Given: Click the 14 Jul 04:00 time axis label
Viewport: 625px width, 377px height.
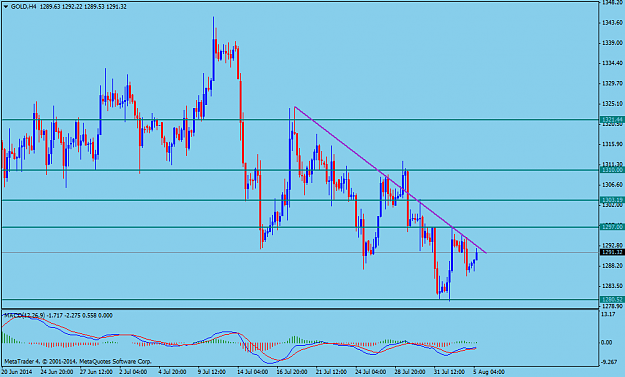Looking at the screenshot, I should pos(253,372).
